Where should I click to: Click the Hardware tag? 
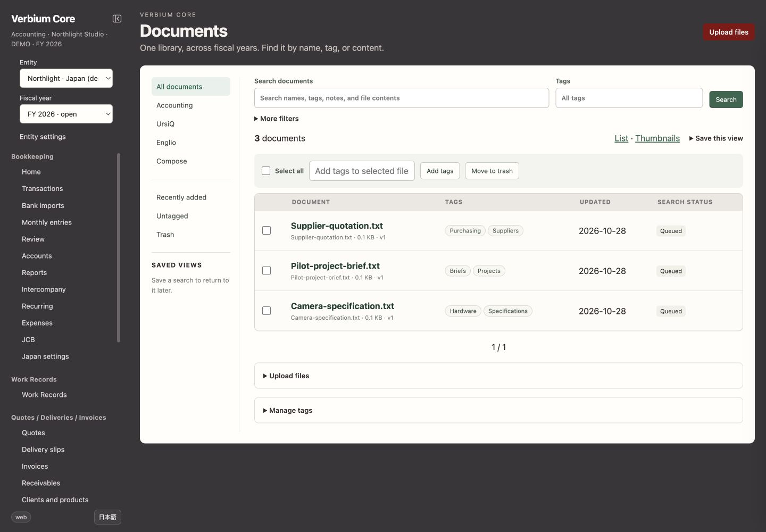coord(463,311)
